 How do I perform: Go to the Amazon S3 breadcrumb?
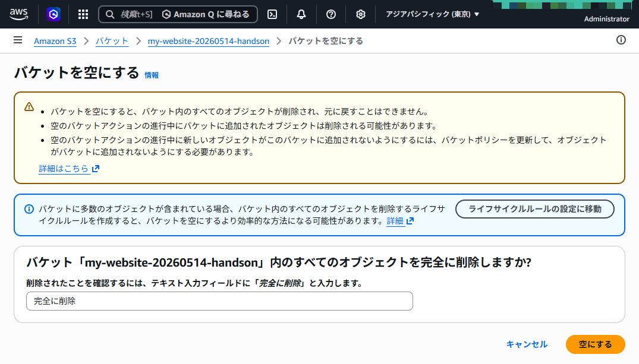(x=55, y=41)
